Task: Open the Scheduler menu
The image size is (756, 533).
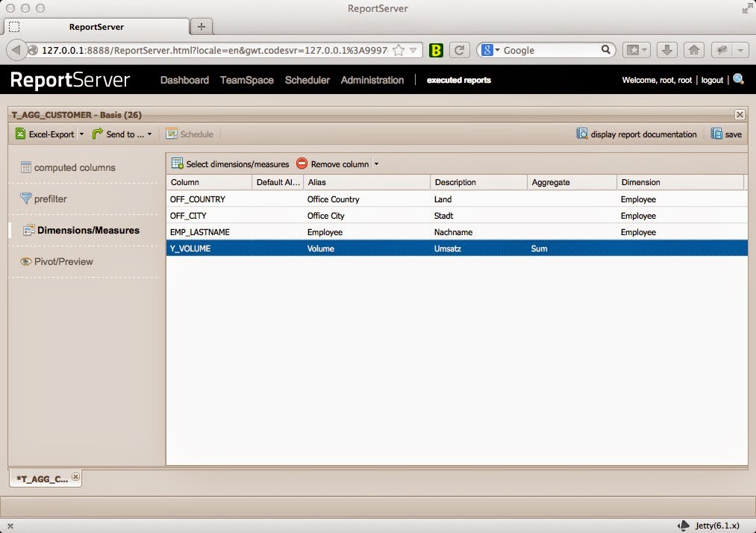Action: coord(307,80)
